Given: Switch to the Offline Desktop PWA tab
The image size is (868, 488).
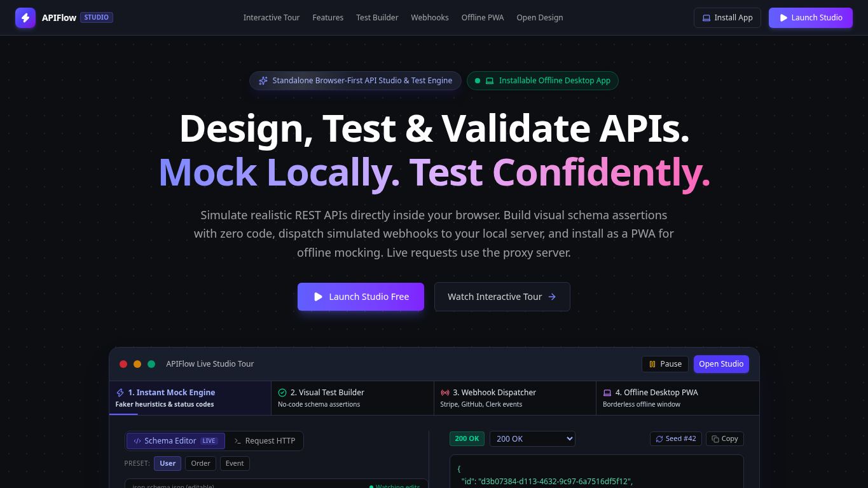Looking at the screenshot, I should tap(678, 398).
